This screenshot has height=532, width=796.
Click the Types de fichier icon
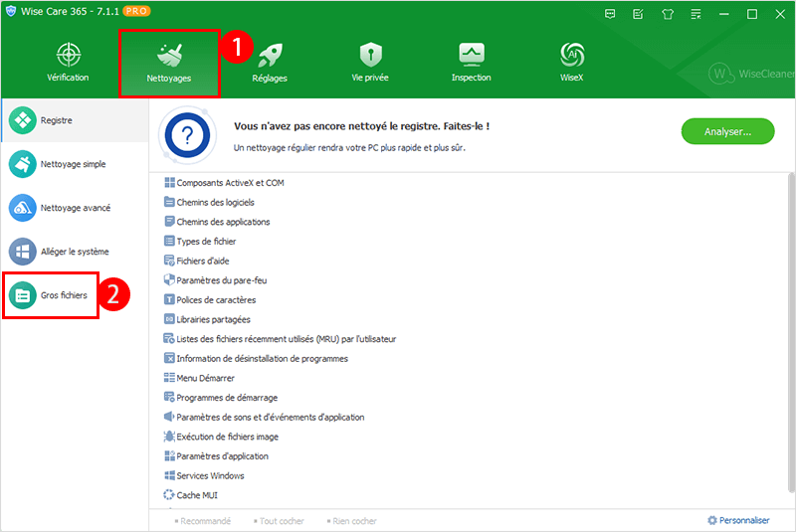coord(169,241)
